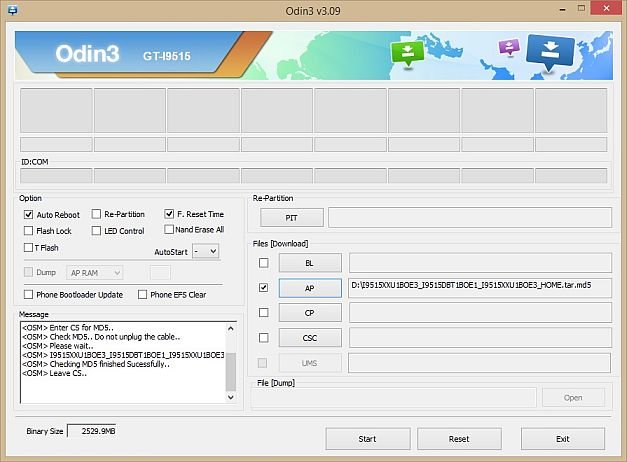Click the message log scrollbar thumb
This screenshot has width=627, height=462.
pos(231,371)
